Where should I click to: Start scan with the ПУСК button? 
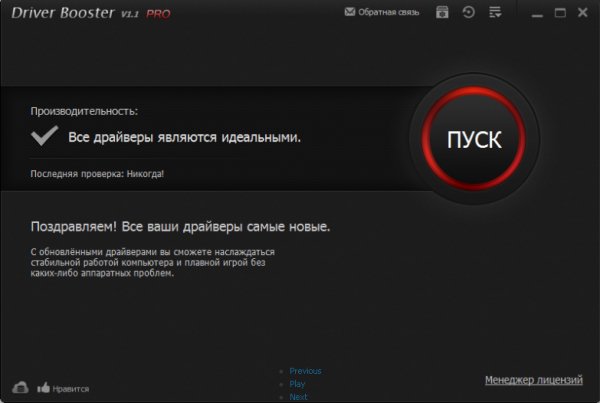(x=474, y=139)
